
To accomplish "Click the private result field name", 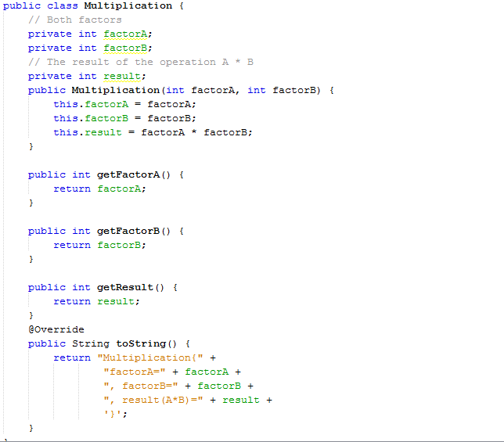I will click(122, 76).
